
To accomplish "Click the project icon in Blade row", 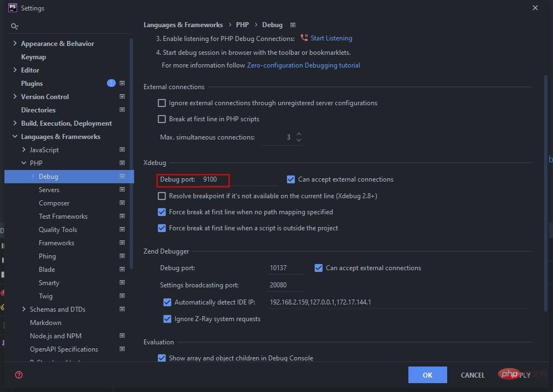I will [x=122, y=269].
